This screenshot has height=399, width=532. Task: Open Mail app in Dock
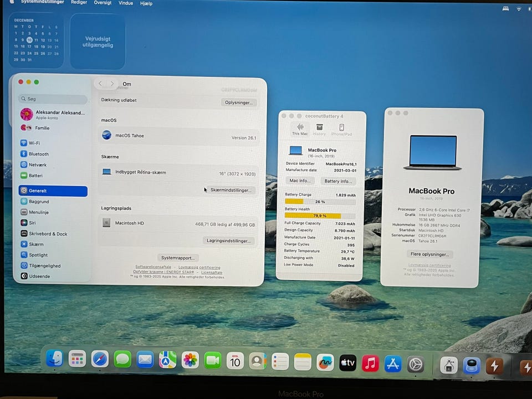tap(145, 360)
